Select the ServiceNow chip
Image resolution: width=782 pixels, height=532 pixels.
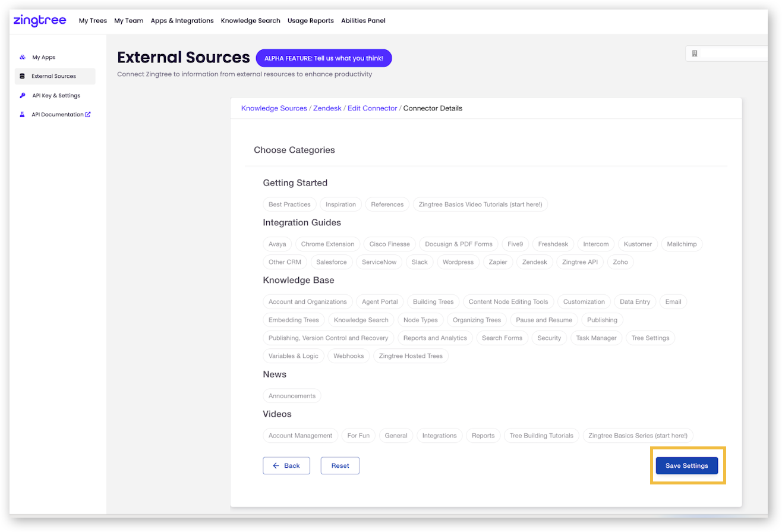click(x=379, y=262)
